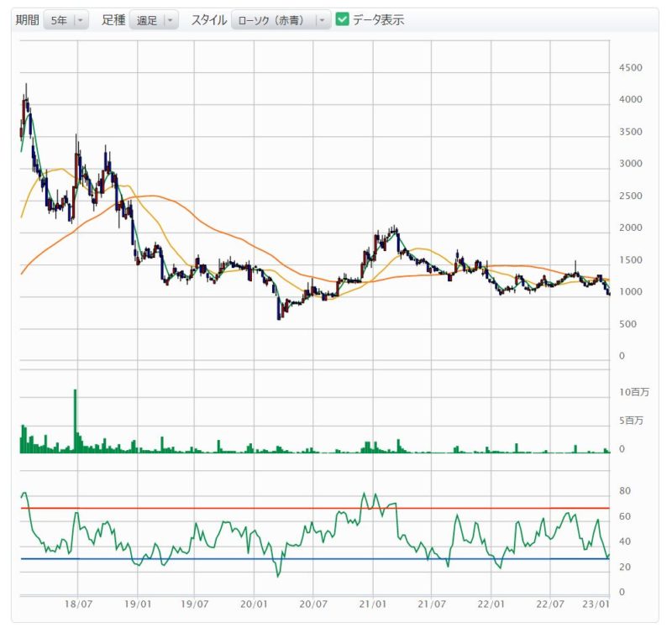Viewport: 672px width, 633px height.
Task: Click the tallest volume bar near 18/07
Action: click(x=76, y=421)
